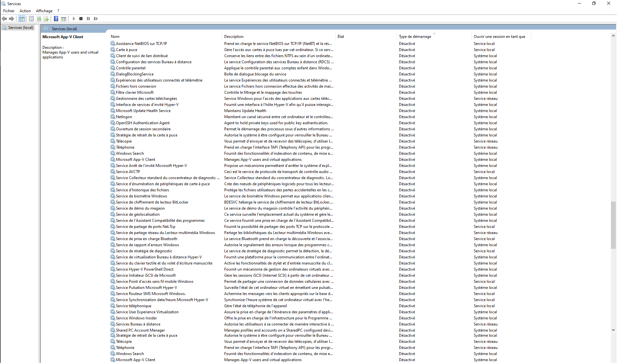Select Configuration des services Bureau à distance

(154, 62)
